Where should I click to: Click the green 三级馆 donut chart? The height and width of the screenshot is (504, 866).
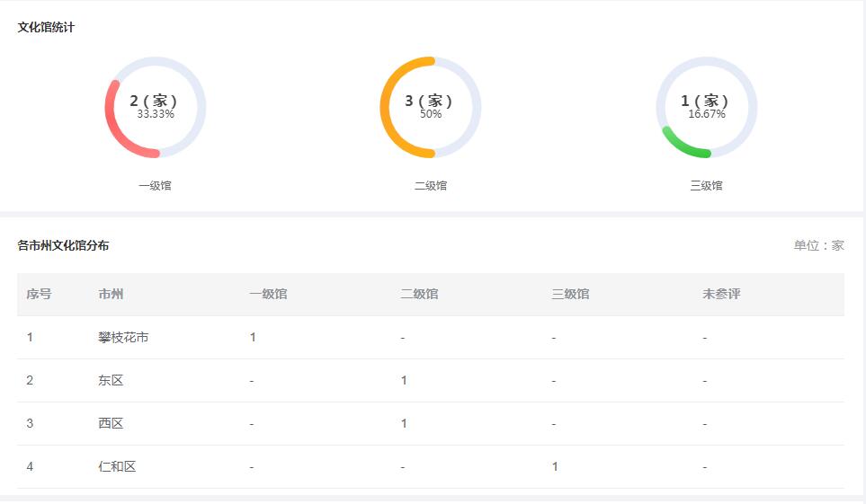pyautogui.click(x=707, y=107)
